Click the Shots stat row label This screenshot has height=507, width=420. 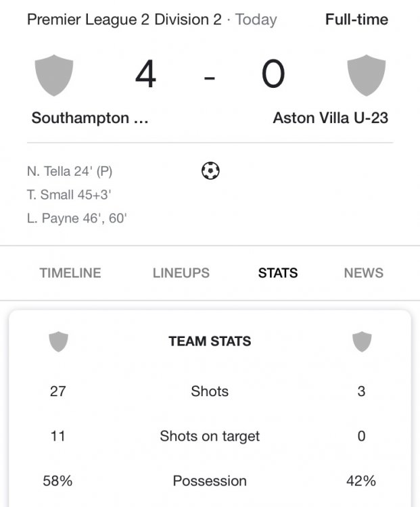[210, 391]
